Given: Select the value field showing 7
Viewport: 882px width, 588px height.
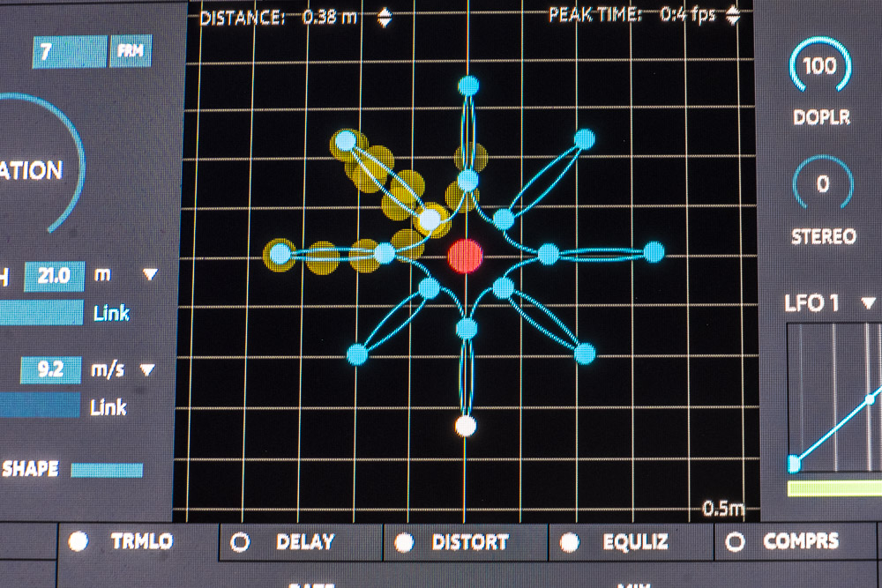Looking at the screenshot, I should 70,52.
